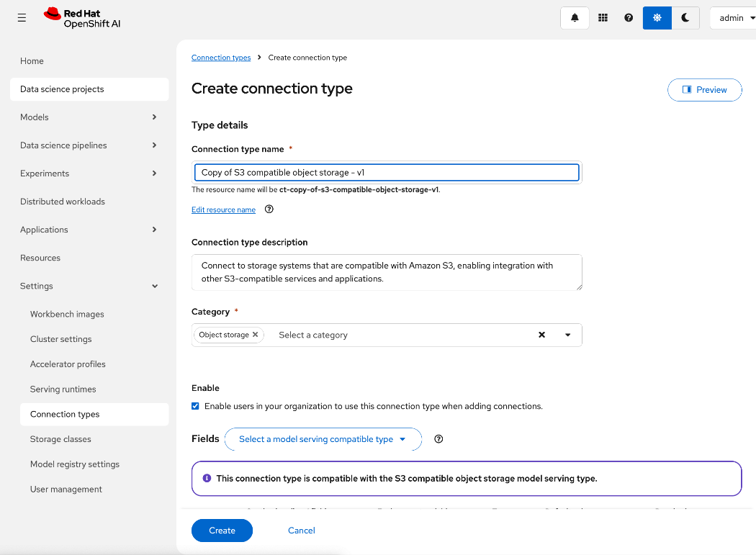
Task: Clear all selected categories with X
Action: click(x=542, y=335)
